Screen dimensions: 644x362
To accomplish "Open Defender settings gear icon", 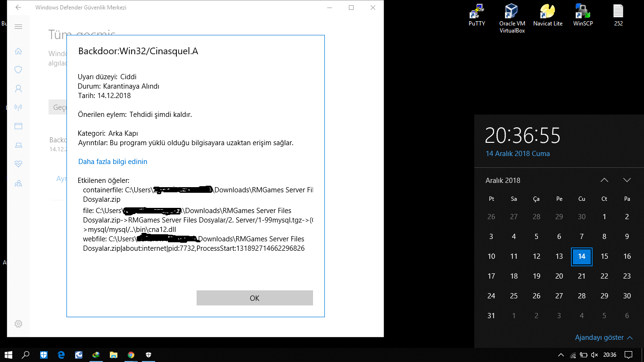I will 18,324.
